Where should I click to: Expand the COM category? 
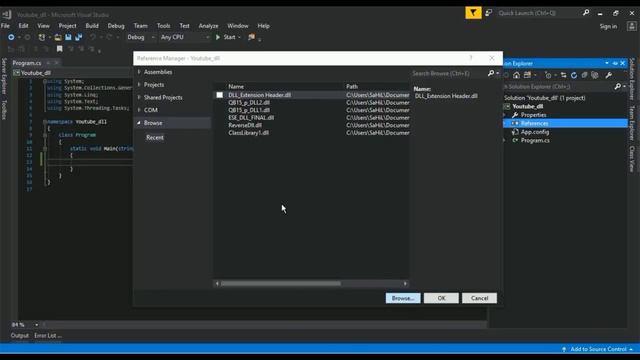[x=139, y=110]
